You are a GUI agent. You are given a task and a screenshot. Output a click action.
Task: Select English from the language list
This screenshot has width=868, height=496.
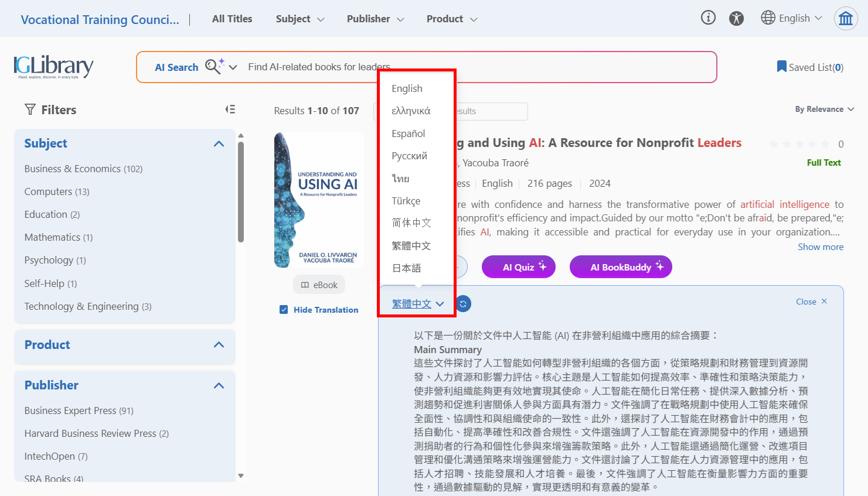(407, 88)
